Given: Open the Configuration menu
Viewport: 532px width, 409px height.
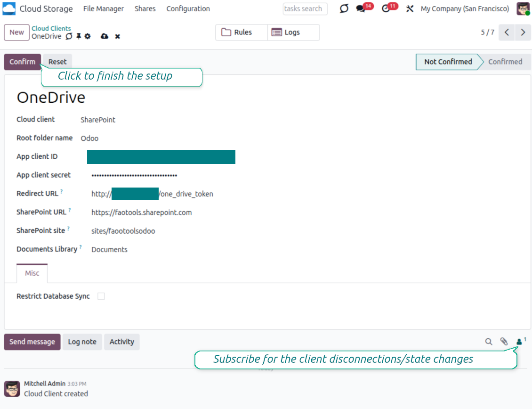Looking at the screenshot, I should coord(188,9).
